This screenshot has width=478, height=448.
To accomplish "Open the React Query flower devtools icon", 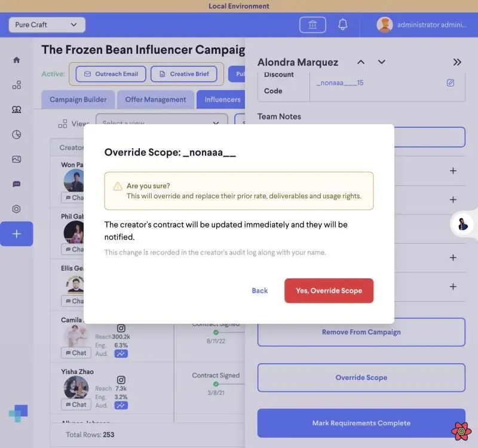I will (x=461, y=431).
